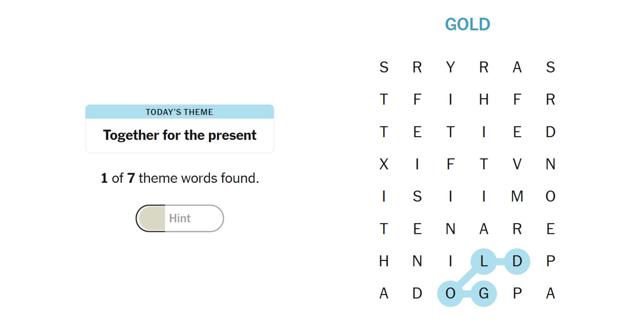Click the '1 of 7 theme words found' text

click(180, 178)
